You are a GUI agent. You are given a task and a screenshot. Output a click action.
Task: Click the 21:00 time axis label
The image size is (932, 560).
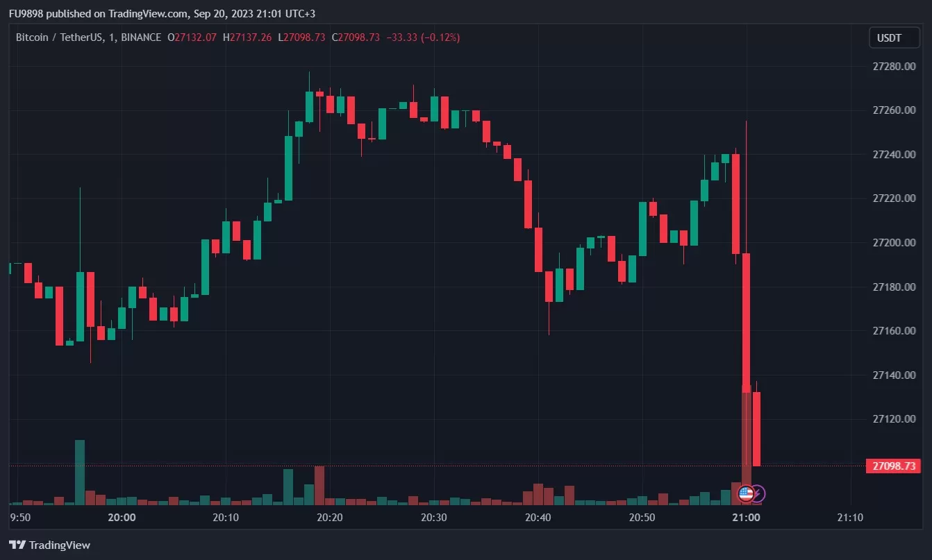[747, 517]
